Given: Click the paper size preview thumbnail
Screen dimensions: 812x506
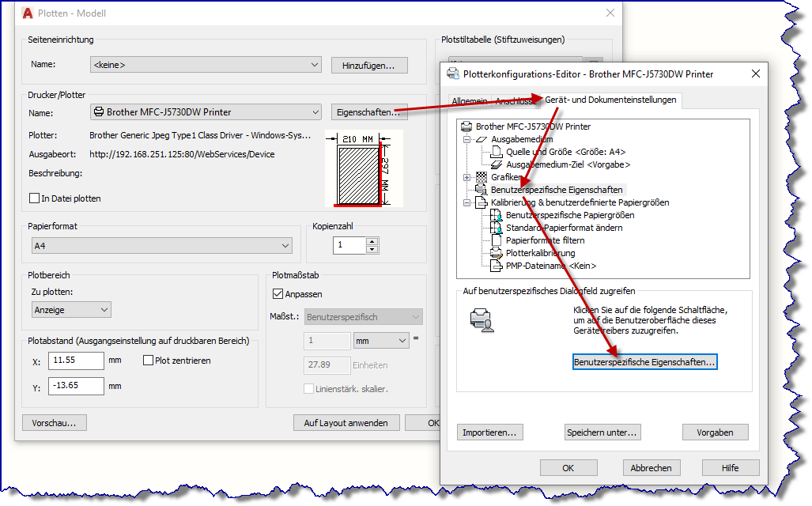Looking at the screenshot, I should [x=362, y=169].
